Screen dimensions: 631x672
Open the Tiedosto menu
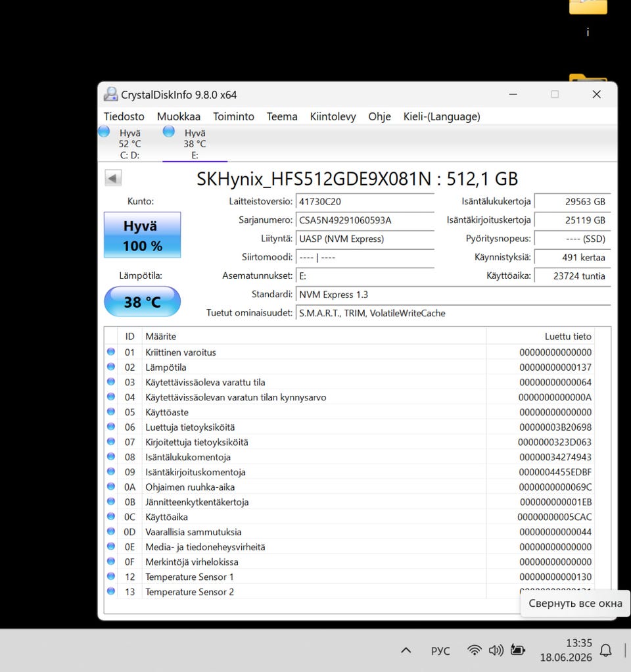click(124, 116)
